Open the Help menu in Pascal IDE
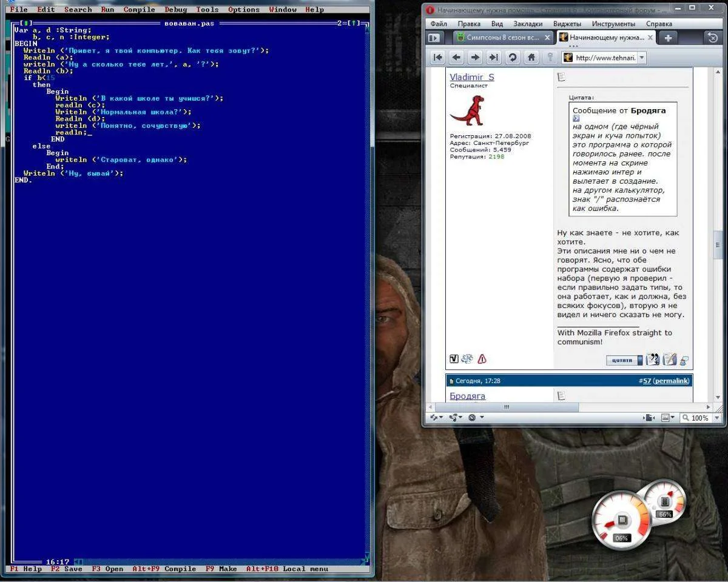This screenshot has width=728, height=582. [x=314, y=10]
